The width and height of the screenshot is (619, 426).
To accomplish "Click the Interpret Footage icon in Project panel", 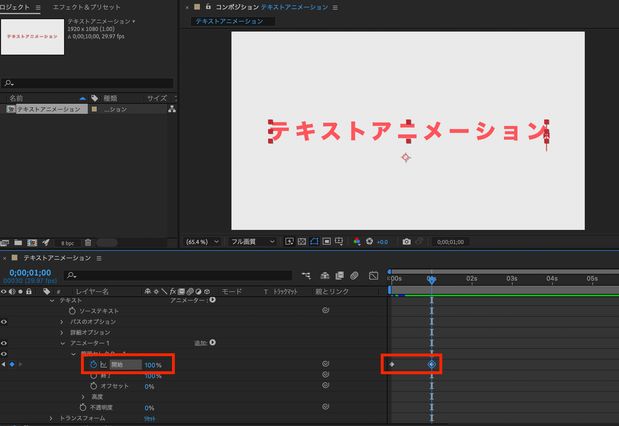I will (5, 242).
